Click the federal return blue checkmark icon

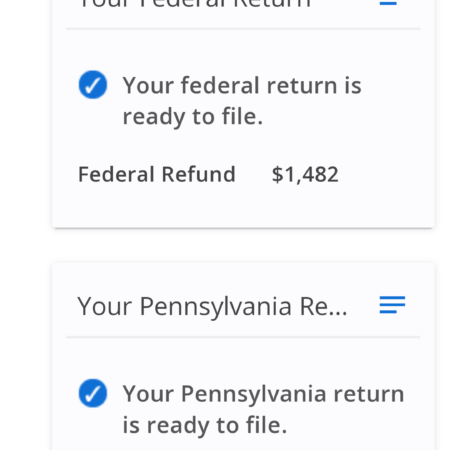click(93, 85)
